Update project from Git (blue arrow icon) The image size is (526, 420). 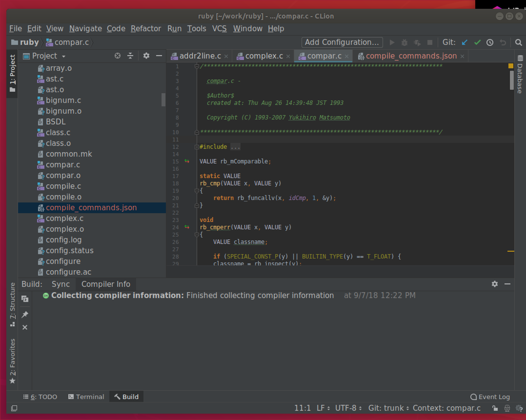point(465,42)
